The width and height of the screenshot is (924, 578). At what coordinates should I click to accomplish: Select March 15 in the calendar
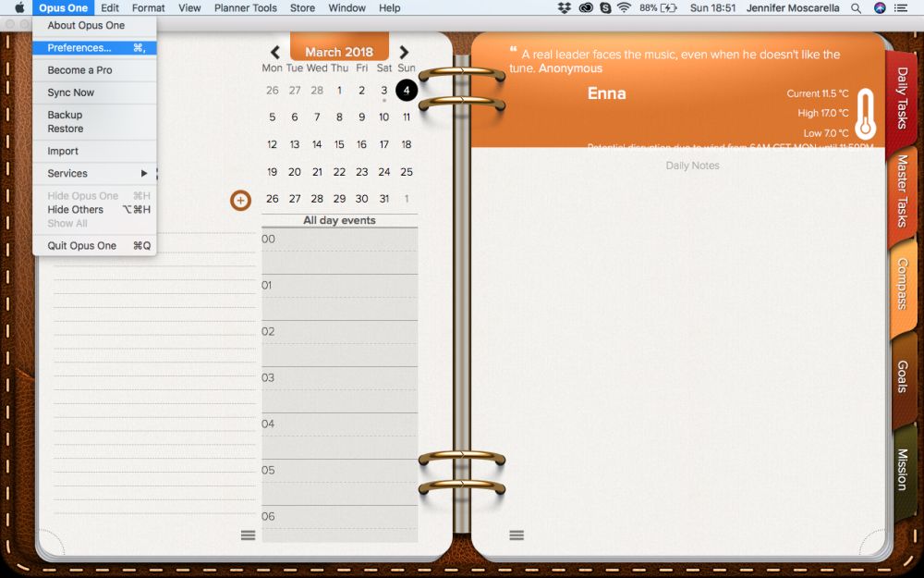[x=339, y=144]
